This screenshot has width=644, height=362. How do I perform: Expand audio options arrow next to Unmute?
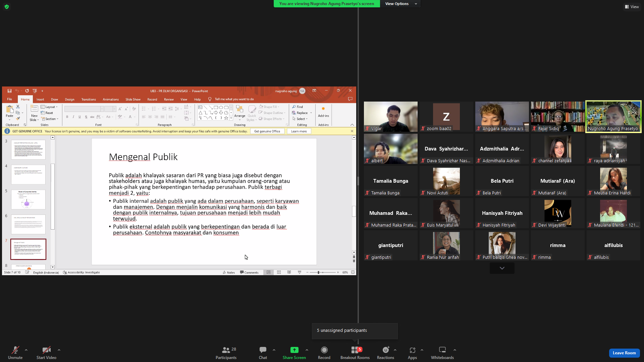[x=26, y=350]
